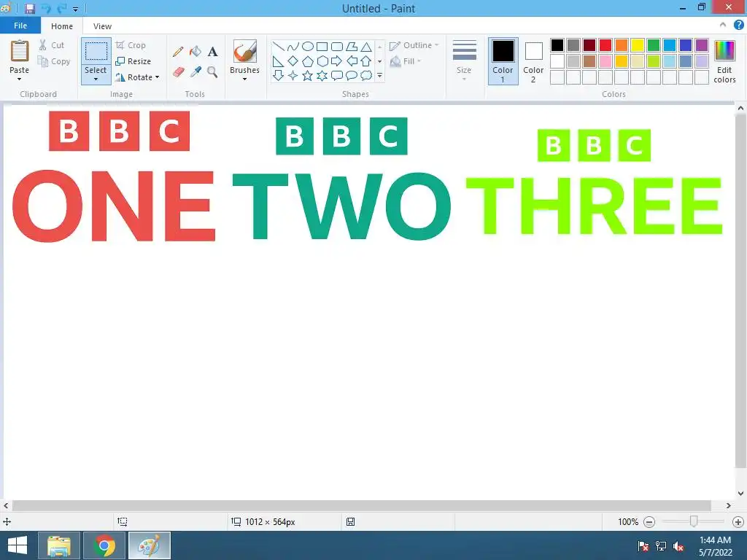
Task: Pick the yellow color swatch
Action: click(x=638, y=45)
